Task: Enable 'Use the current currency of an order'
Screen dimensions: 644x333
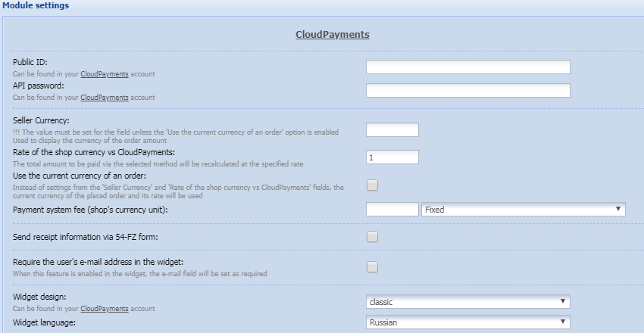Action: [x=372, y=185]
